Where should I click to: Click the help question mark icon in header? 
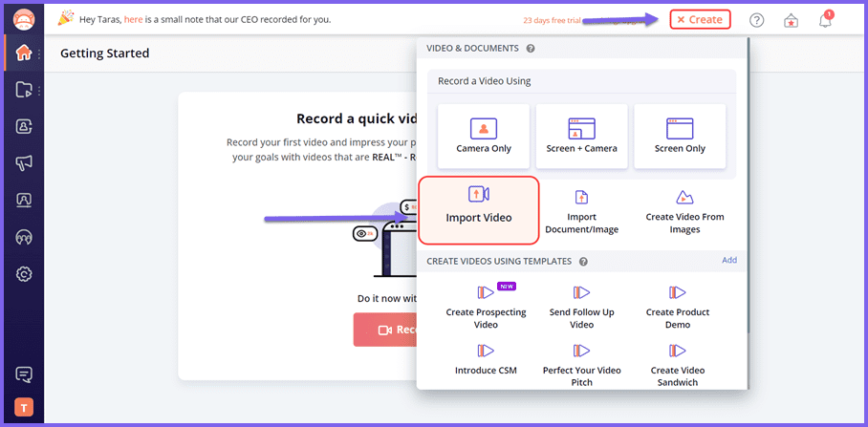756,20
